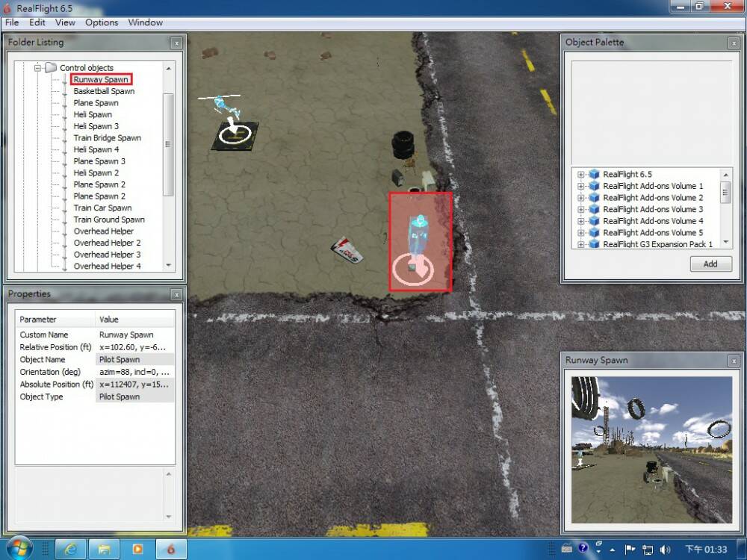Close the Runway Spawn preview panel
The width and height of the screenshot is (747, 560).
pyautogui.click(x=734, y=361)
